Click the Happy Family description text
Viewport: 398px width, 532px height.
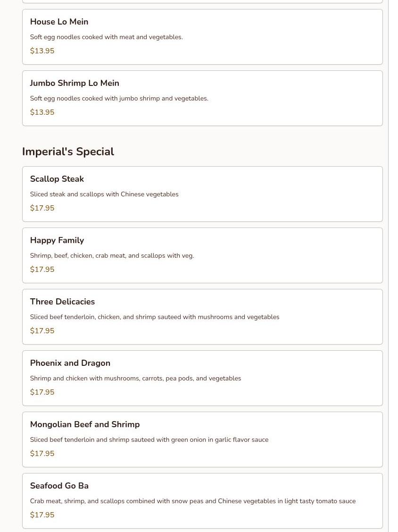pos(112,255)
